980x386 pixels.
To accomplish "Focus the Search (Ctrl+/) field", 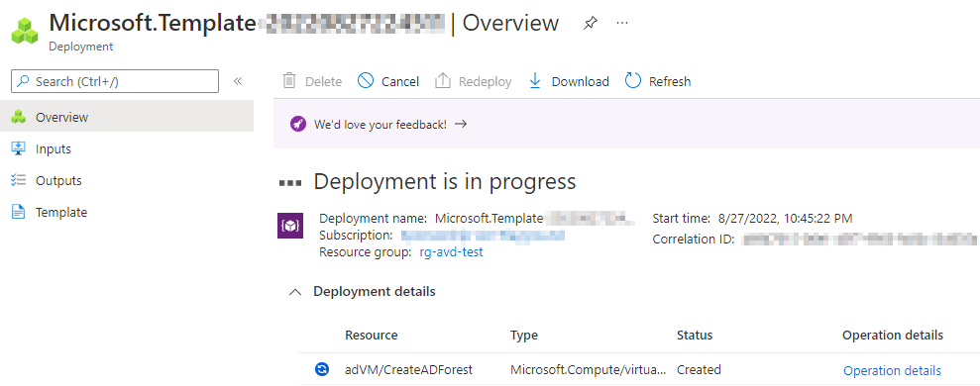I will 115,81.
